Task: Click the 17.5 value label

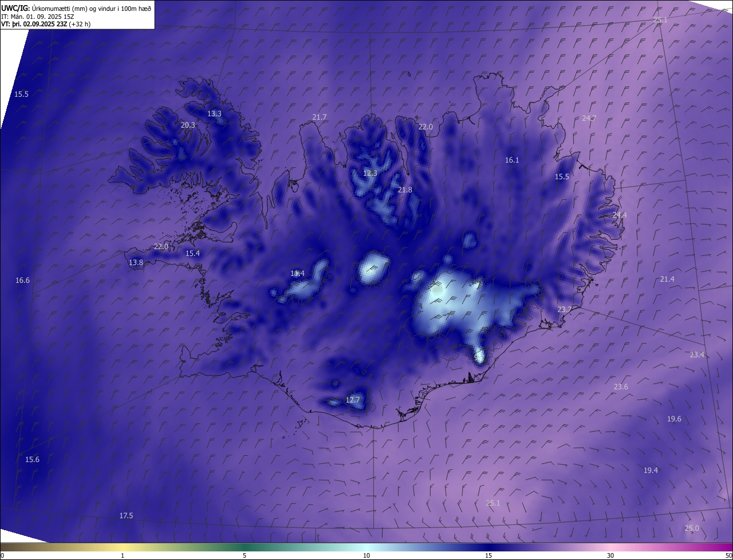Action: point(126,516)
